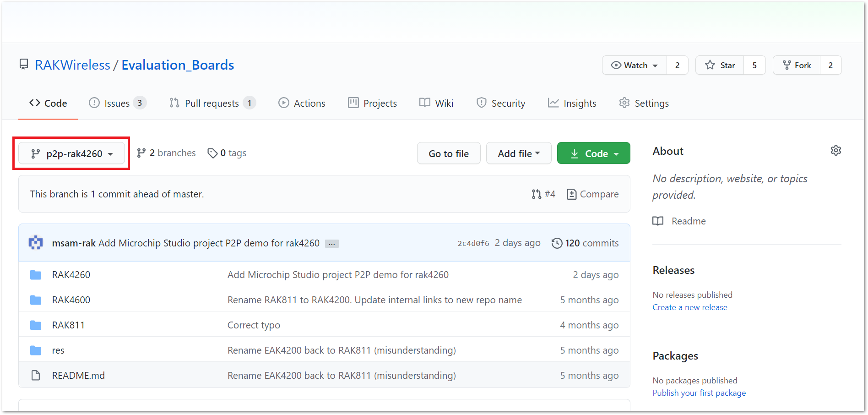View the 120 commits history

coord(585,243)
